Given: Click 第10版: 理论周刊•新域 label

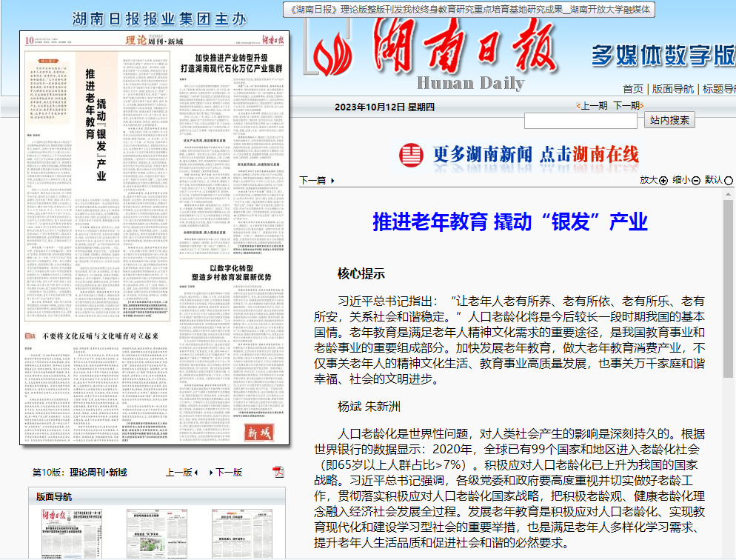Looking at the screenshot, I should coord(79,472).
